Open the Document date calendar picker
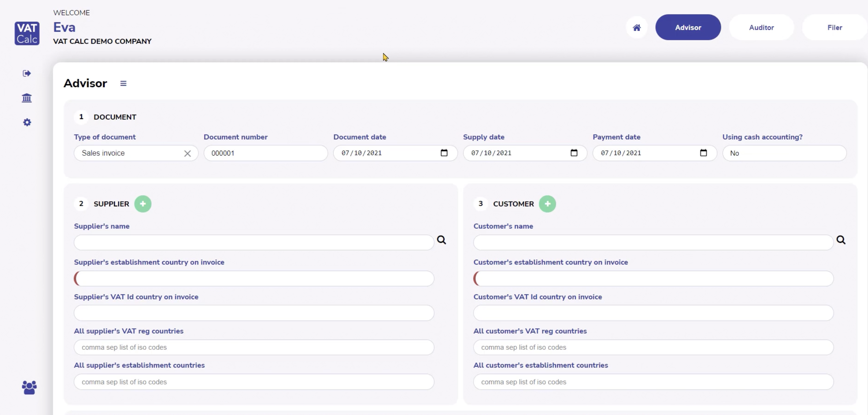The height and width of the screenshot is (415, 868). click(444, 153)
